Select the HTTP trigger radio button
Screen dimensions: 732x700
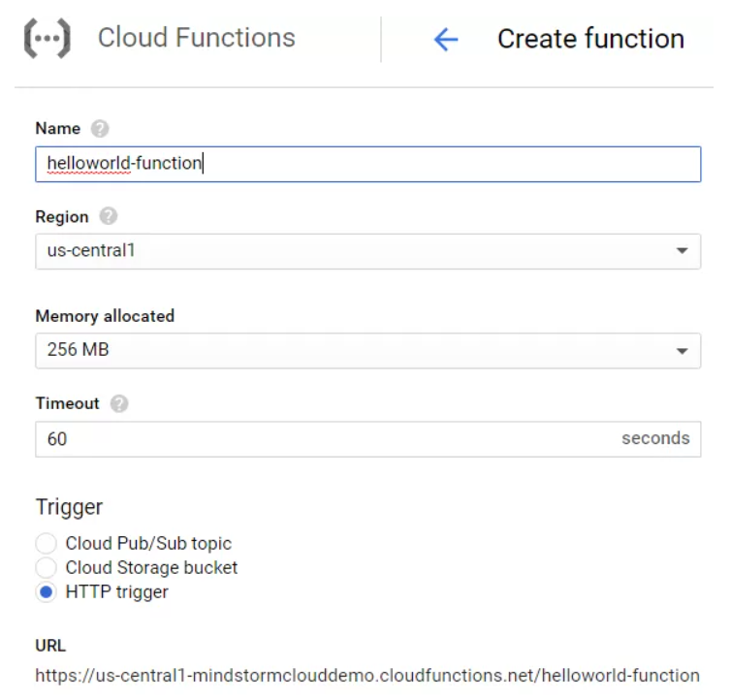click(47, 592)
